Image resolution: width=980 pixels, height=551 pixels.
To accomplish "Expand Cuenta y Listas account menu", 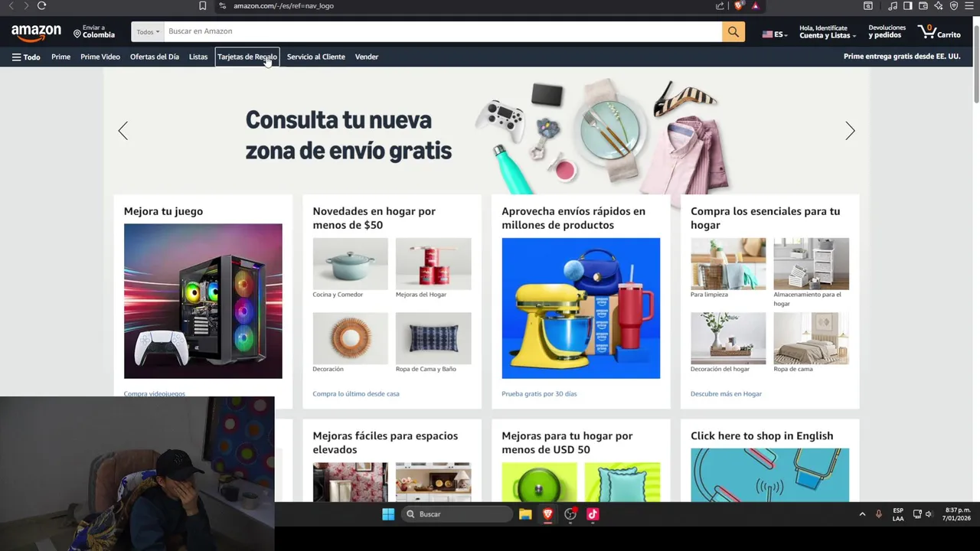I will click(828, 32).
